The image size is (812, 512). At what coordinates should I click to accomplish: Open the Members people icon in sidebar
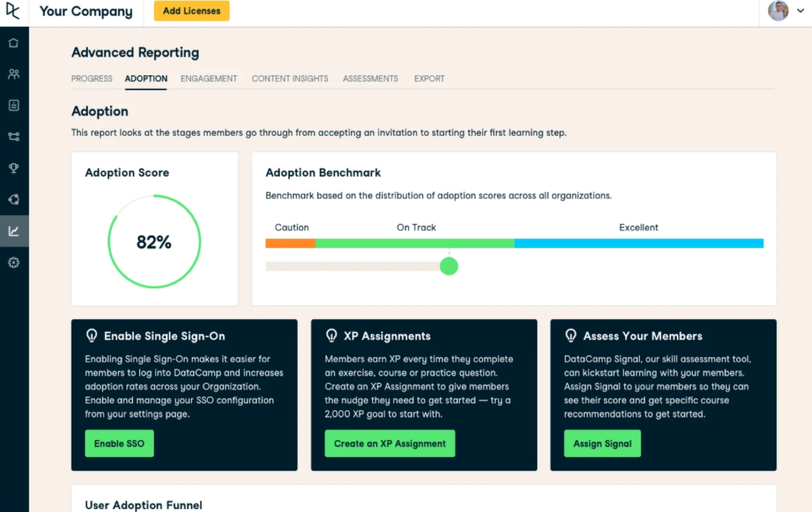14,74
